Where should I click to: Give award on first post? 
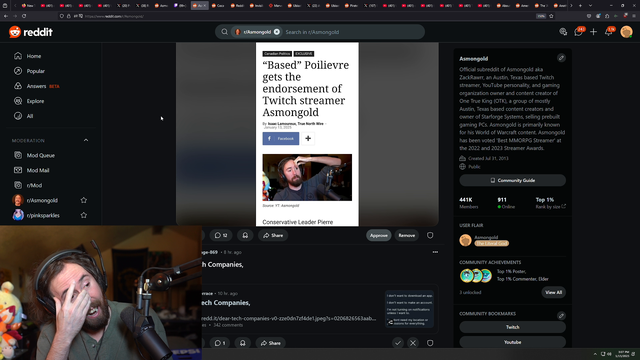[245, 235]
